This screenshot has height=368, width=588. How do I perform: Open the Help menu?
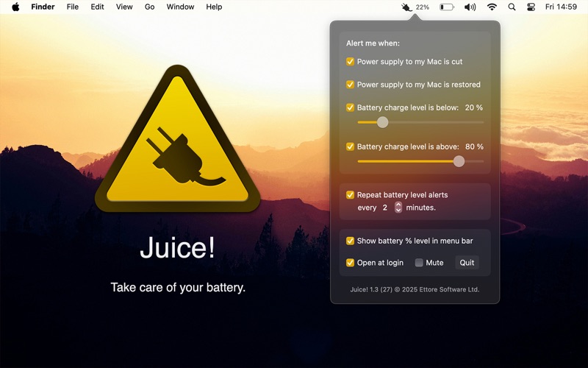pos(214,7)
